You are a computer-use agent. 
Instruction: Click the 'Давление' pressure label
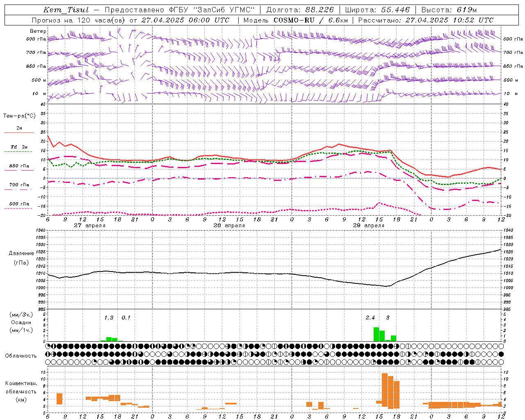coord(21,253)
